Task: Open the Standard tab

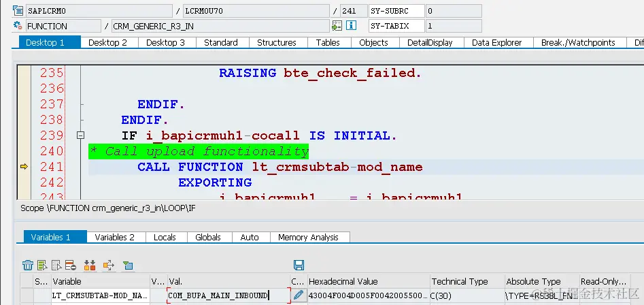Action: [x=221, y=42]
